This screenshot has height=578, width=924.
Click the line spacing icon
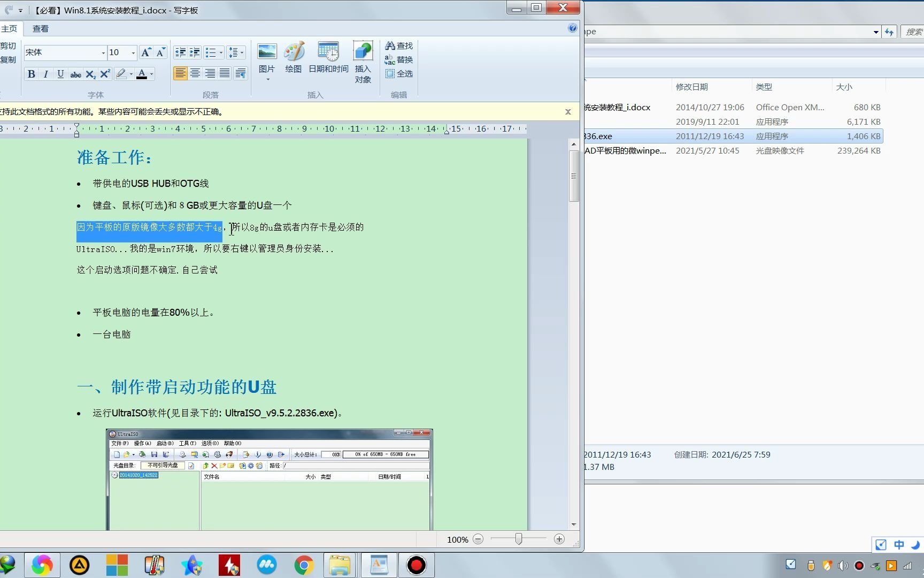pos(233,52)
